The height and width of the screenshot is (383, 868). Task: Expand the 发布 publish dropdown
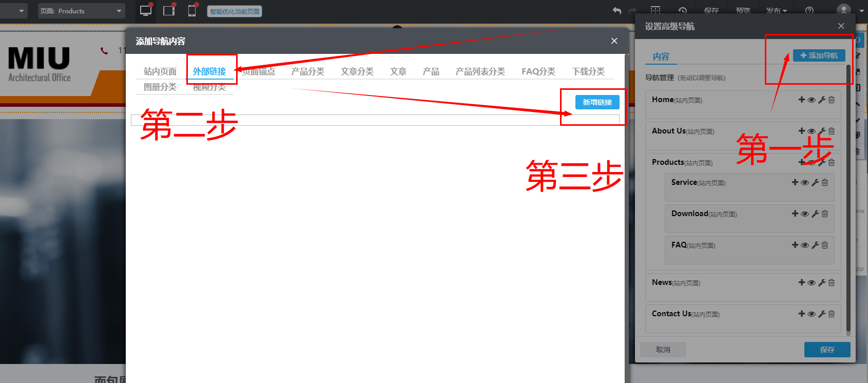776,11
